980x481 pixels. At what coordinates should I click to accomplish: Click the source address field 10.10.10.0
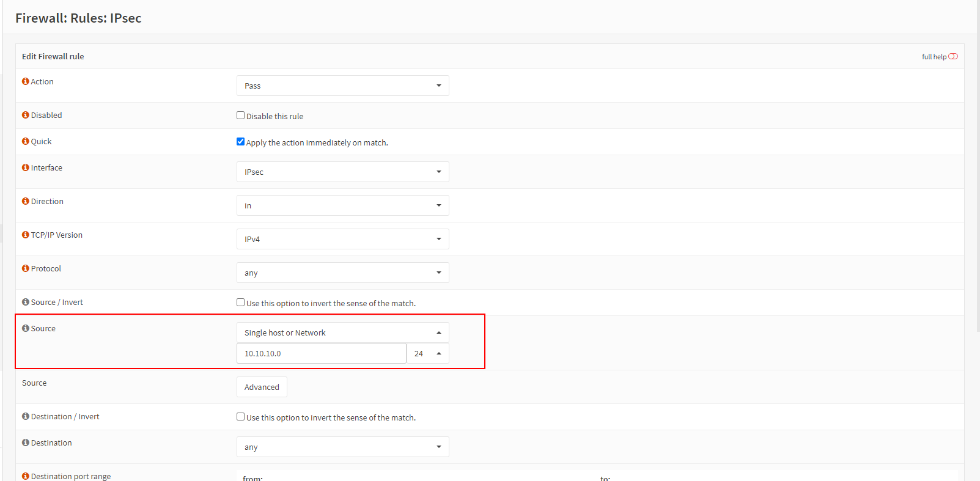pyautogui.click(x=321, y=353)
